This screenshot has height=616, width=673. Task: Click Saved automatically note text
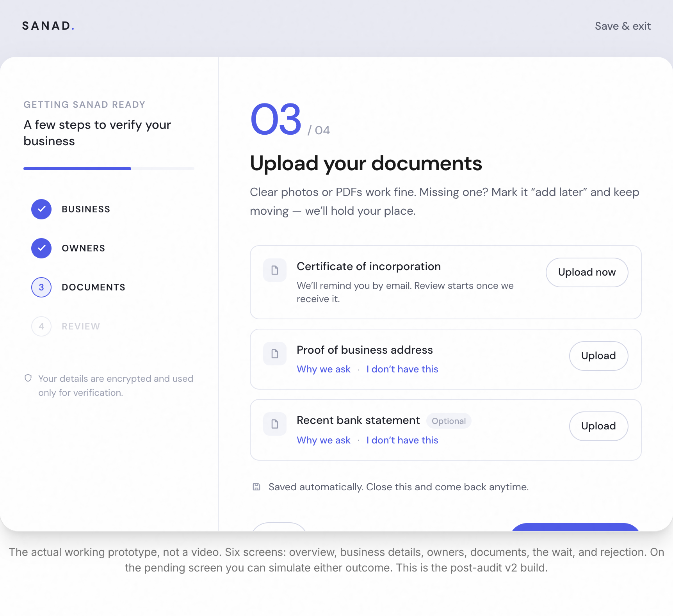coord(399,487)
